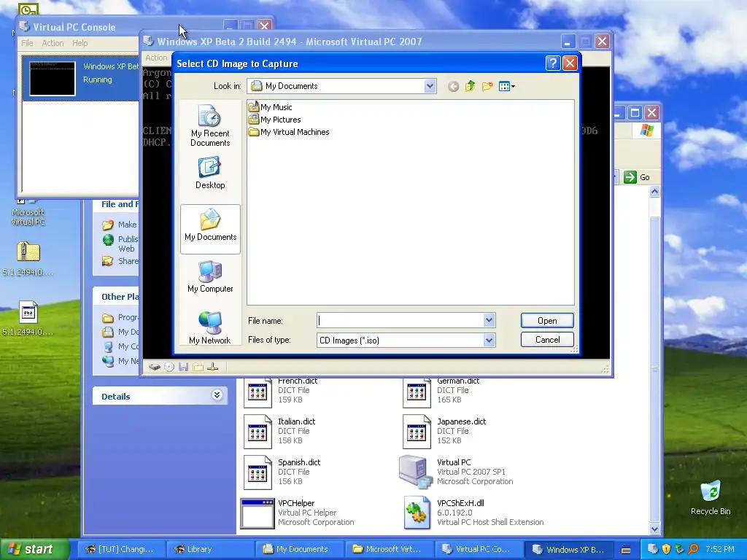Click the shared folder status icon in VPC window

pos(198,367)
